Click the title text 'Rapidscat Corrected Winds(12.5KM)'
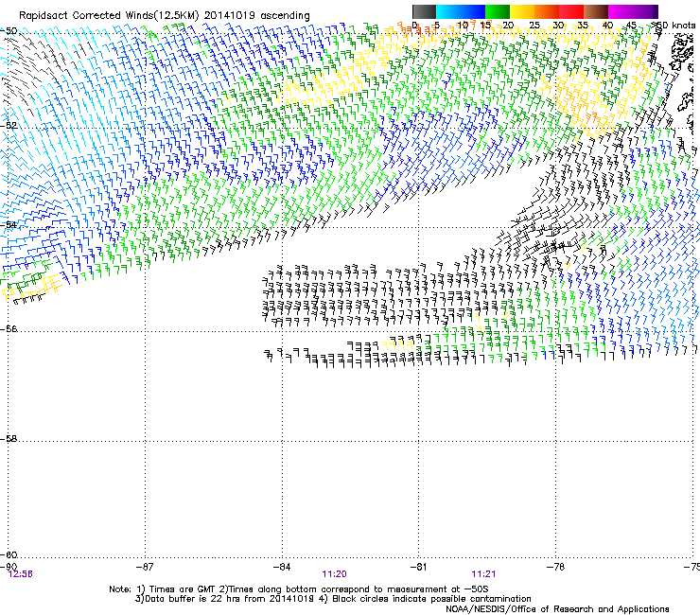700x615 pixels. coord(109,16)
